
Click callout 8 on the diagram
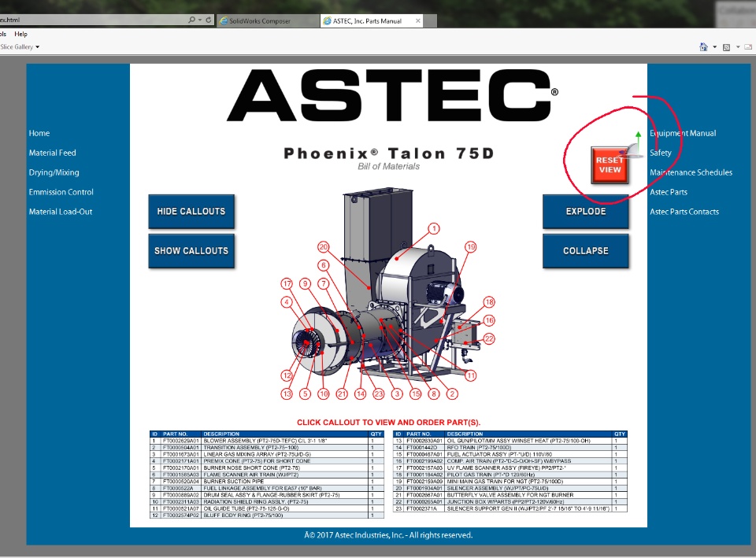tap(433, 394)
